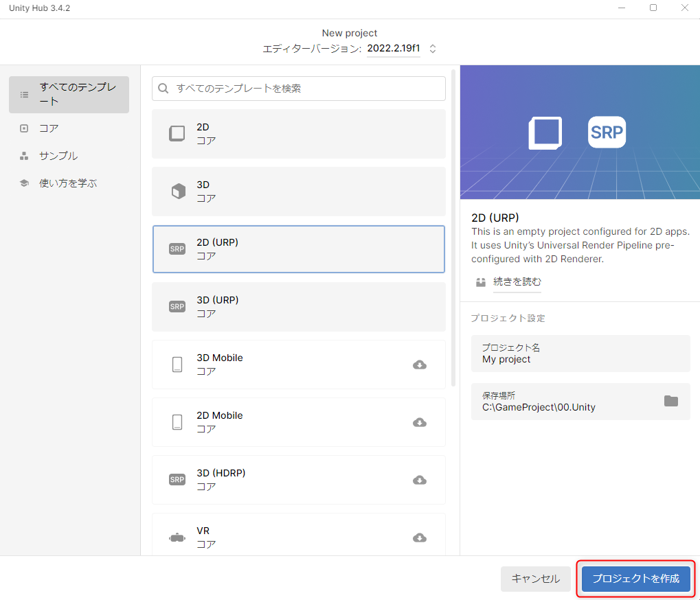Screen dimensions: 700x600
Task: Pick the 3D (URP) template
Action: pos(299,307)
